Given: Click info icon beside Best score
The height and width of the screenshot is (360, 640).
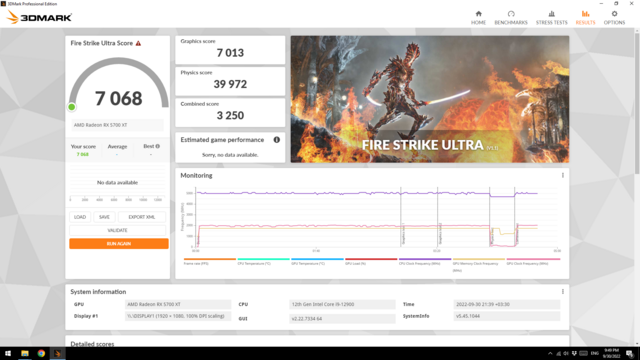Looking at the screenshot, I should 158,146.
